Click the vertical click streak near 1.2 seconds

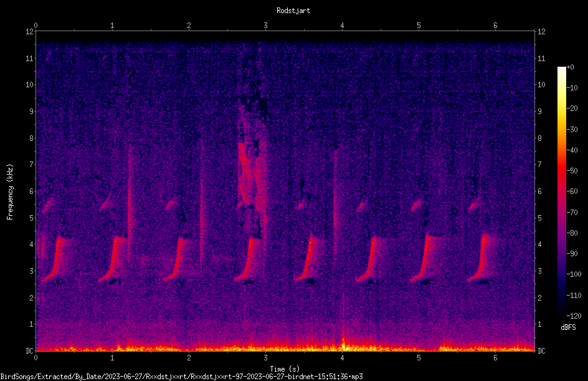pos(130,203)
